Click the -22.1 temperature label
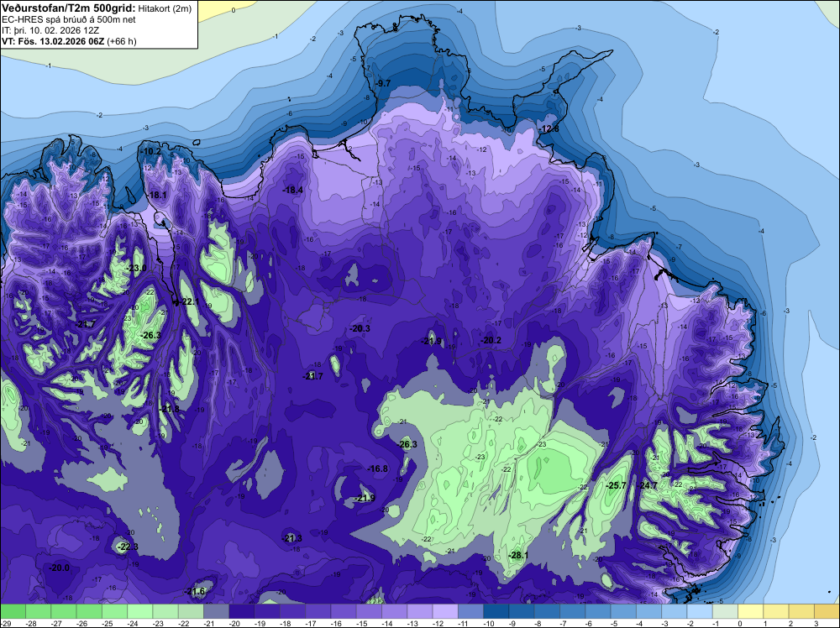The image size is (840, 628). pyautogui.click(x=188, y=301)
